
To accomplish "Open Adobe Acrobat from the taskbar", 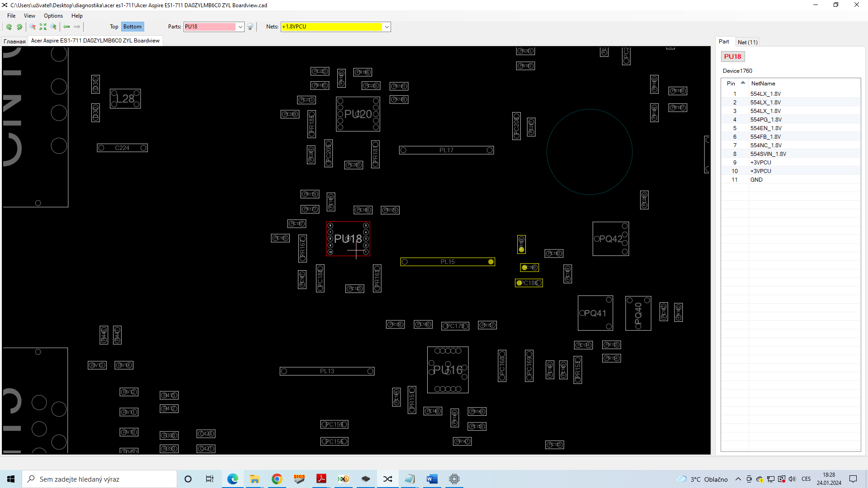I will [321, 479].
